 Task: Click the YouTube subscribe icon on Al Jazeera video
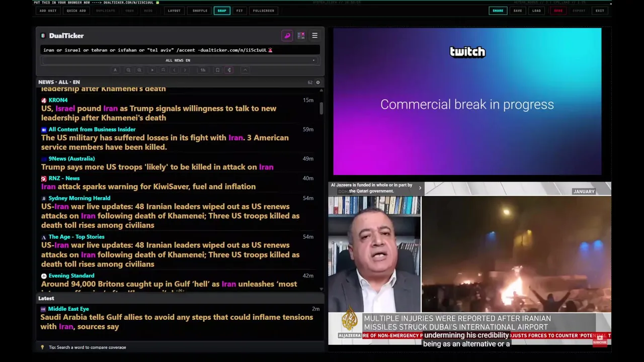tap(600, 340)
